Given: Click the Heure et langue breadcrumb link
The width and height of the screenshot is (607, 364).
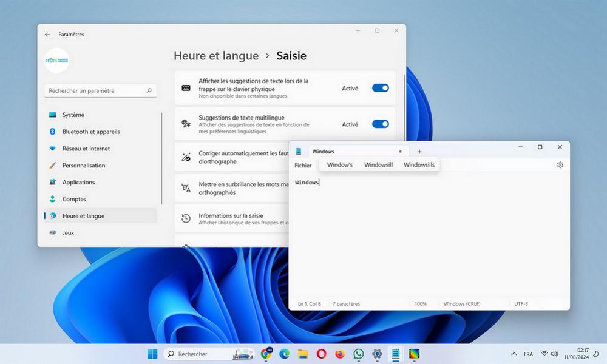Looking at the screenshot, I should click(x=216, y=56).
